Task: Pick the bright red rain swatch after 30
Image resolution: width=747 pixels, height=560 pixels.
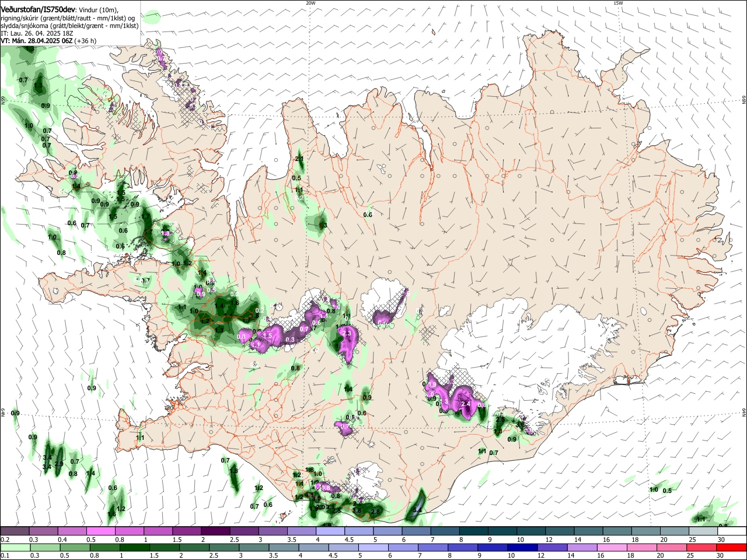Action: pos(731,548)
